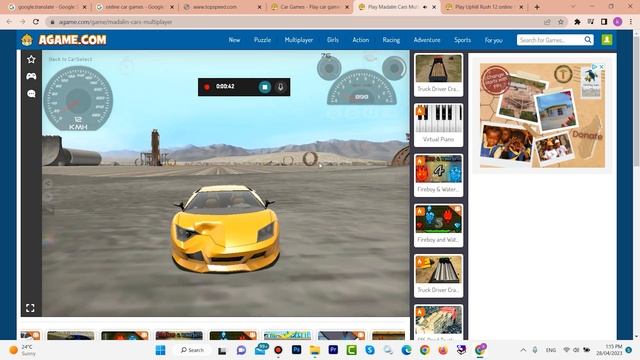Image resolution: width=640 pixels, height=360 pixels.
Task: Go forward in the browser
Action: pos(22,22)
